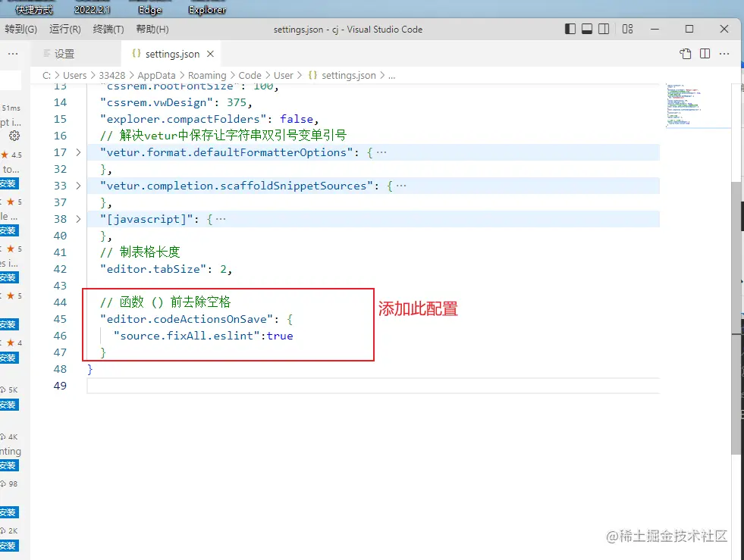Click the Open Settings (UI) icon

pyautogui.click(x=685, y=54)
